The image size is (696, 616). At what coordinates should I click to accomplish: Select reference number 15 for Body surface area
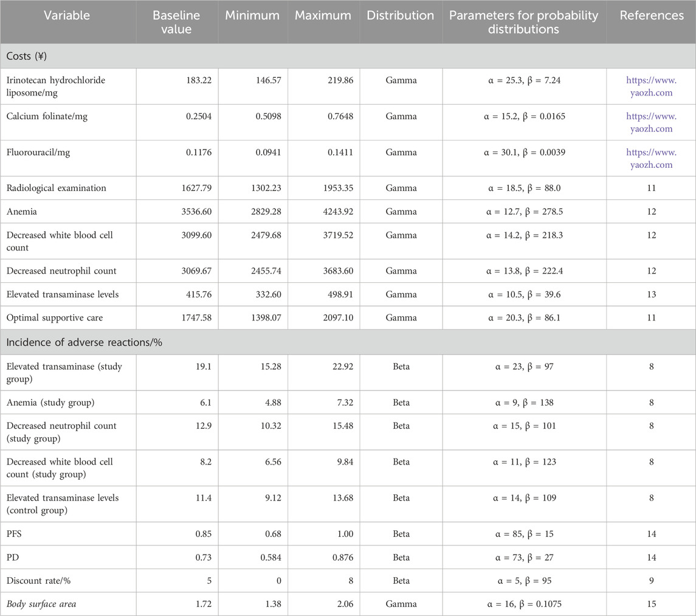(651, 604)
